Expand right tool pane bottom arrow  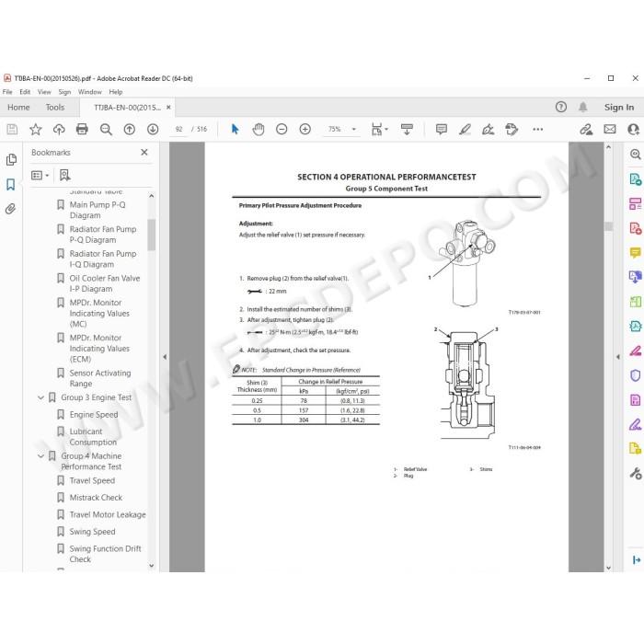[637, 559]
